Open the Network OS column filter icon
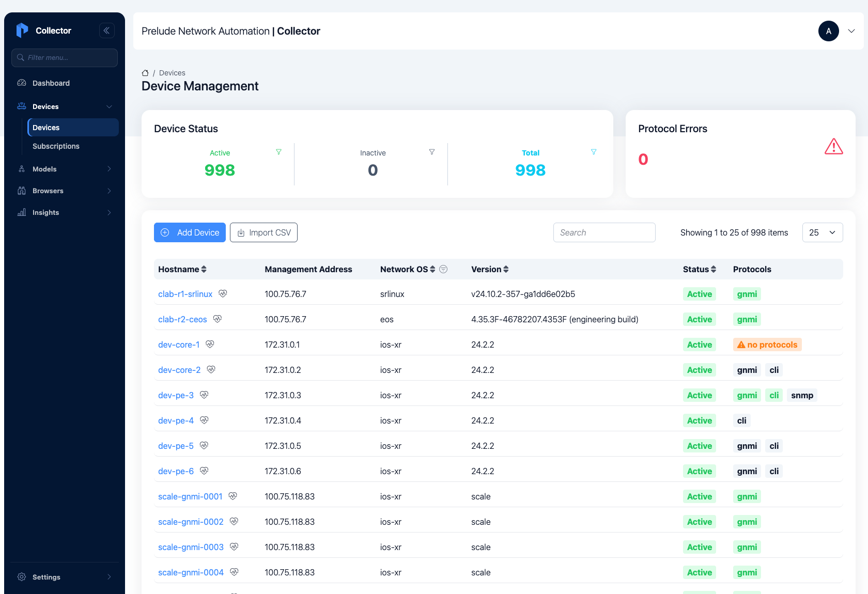The image size is (868, 594). (x=443, y=269)
